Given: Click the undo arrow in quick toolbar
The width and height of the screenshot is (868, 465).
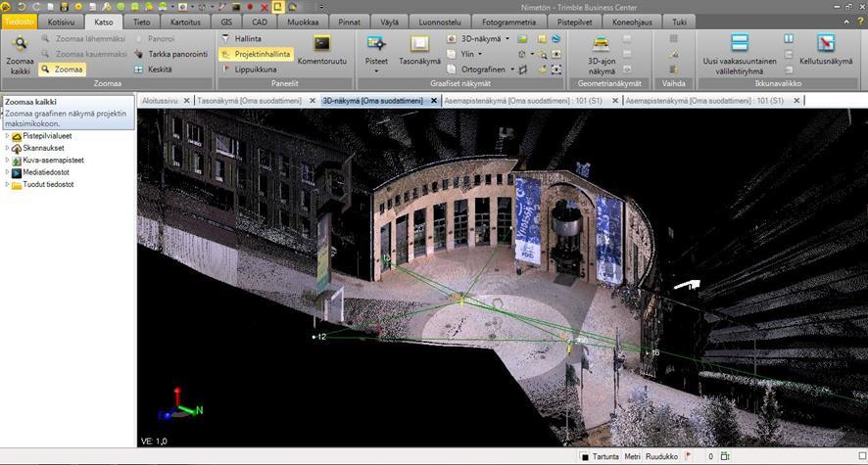Looking at the screenshot, I should (x=23, y=7).
